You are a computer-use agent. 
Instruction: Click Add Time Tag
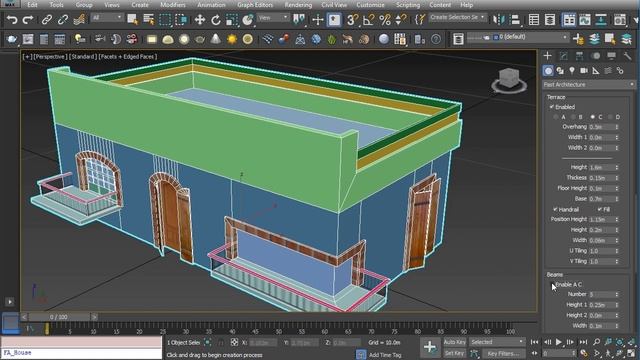(385, 355)
